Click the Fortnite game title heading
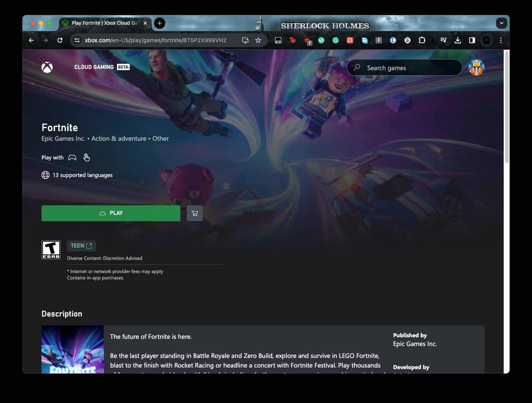 click(x=60, y=128)
